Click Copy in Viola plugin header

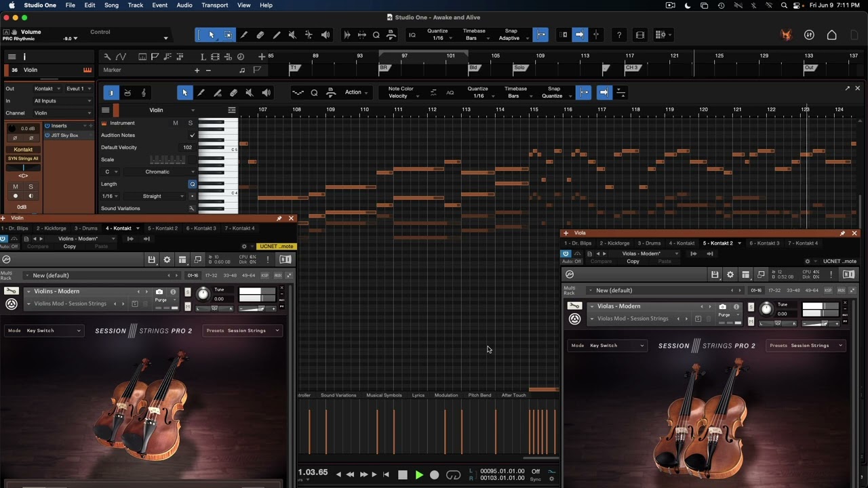[x=633, y=262]
